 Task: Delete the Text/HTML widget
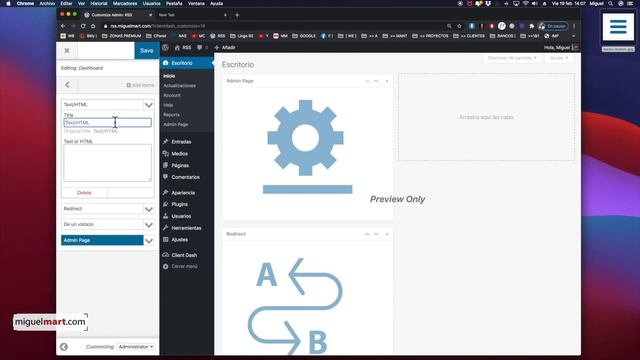84,193
